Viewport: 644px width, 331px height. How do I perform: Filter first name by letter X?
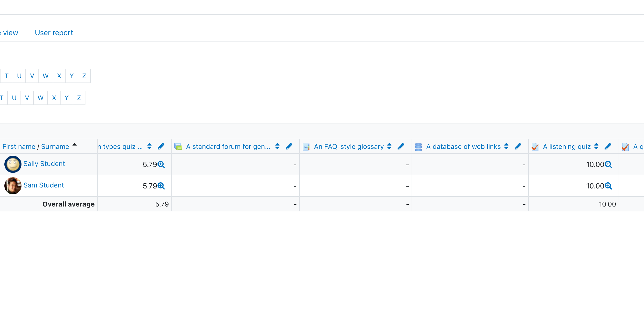coord(59,76)
